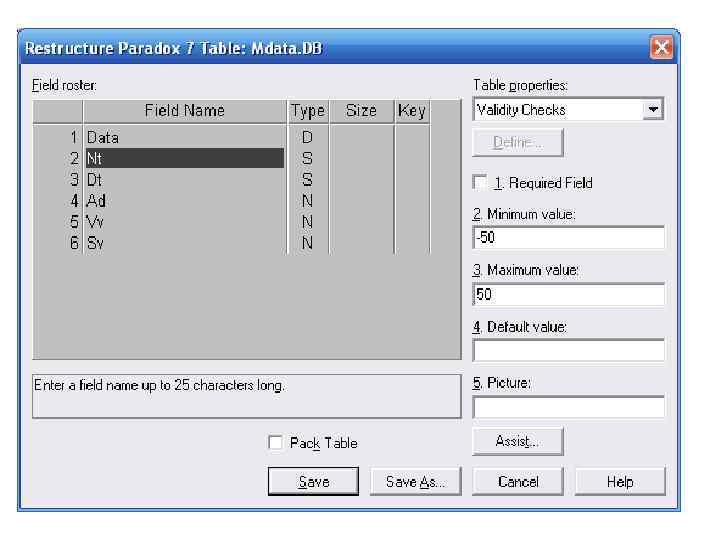Click row number 6 in field roster
Viewport: 720px width, 540px height.
[58, 243]
